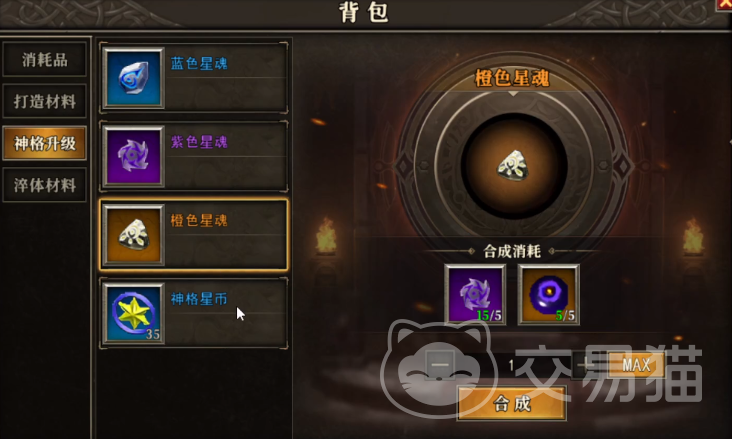This screenshot has width=732, height=439.
Task: Select the 神格升级 tab
Action: click(44, 143)
